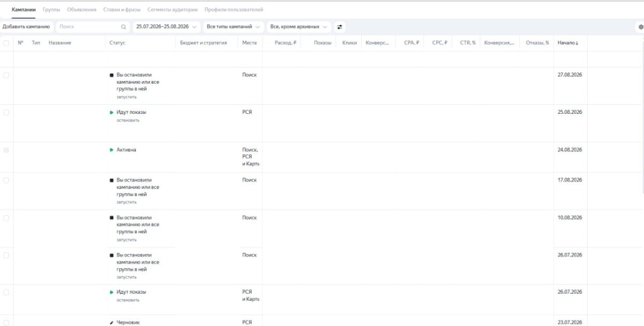Expand the Все, кроме архивных filter dropdown
644x326 pixels.
(299, 26)
